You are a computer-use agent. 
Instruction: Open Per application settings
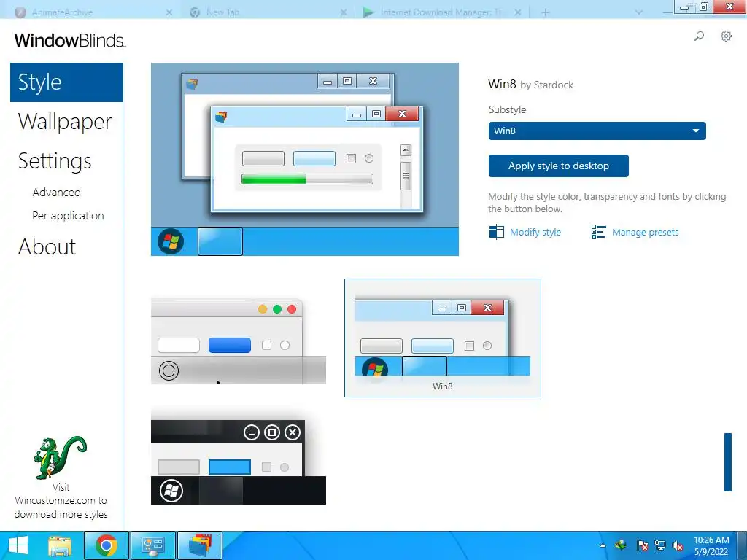click(x=68, y=216)
